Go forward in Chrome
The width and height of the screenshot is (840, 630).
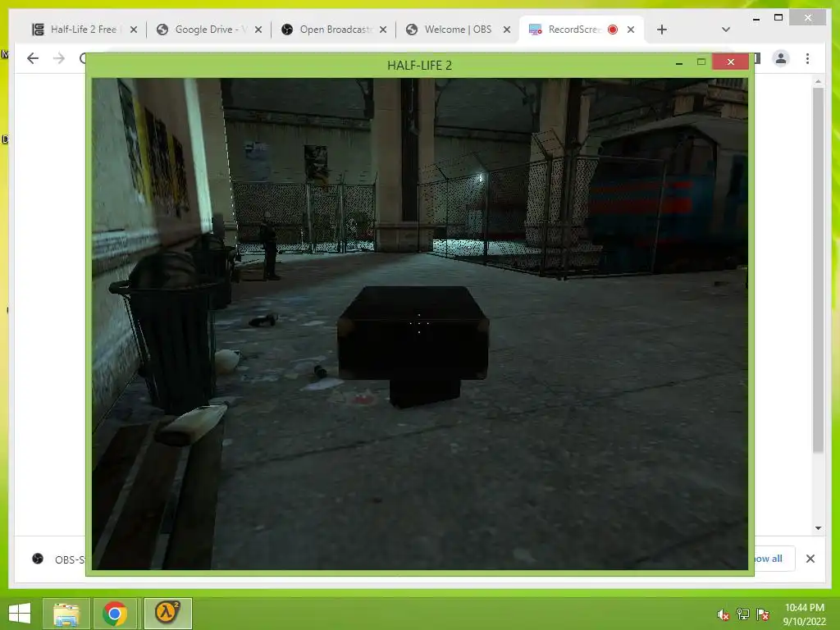click(x=59, y=58)
